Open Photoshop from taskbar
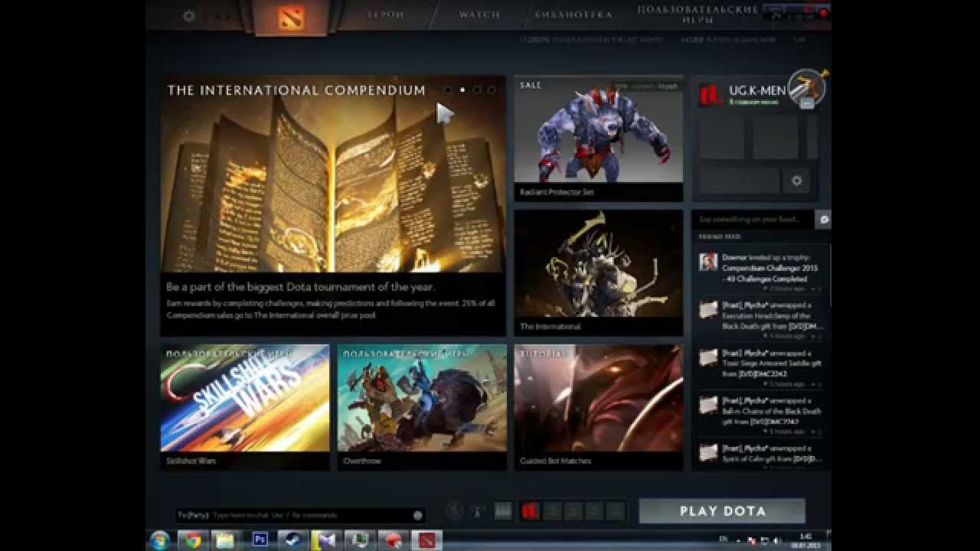This screenshot has height=551, width=980. pyautogui.click(x=260, y=540)
